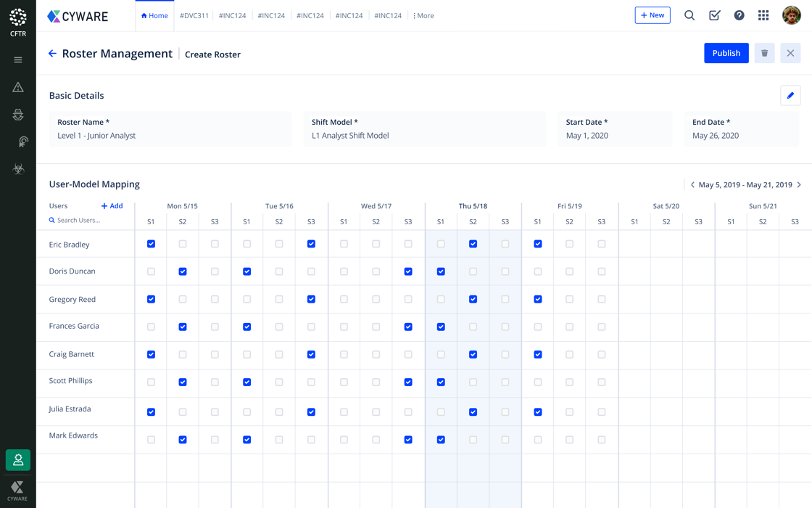Uncheck Eric Bradley's Monday S1 shift
The width and height of the screenshot is (812, 508).
click(151, 244)
